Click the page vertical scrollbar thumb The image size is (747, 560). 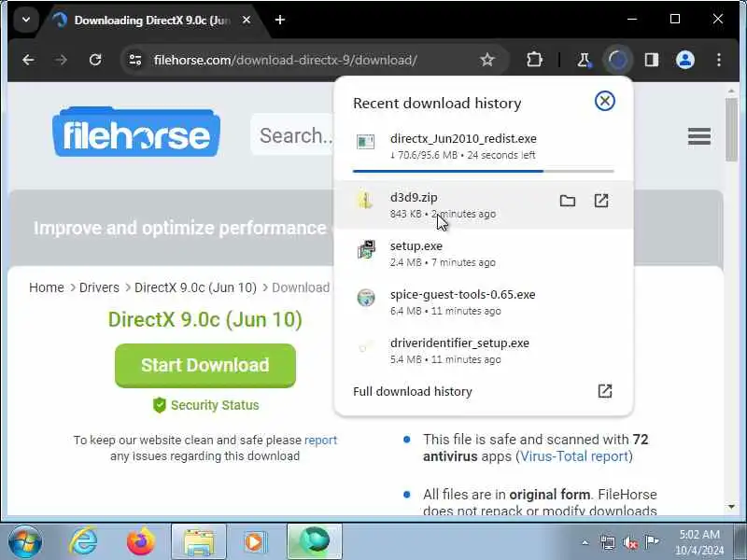(731, 130)
